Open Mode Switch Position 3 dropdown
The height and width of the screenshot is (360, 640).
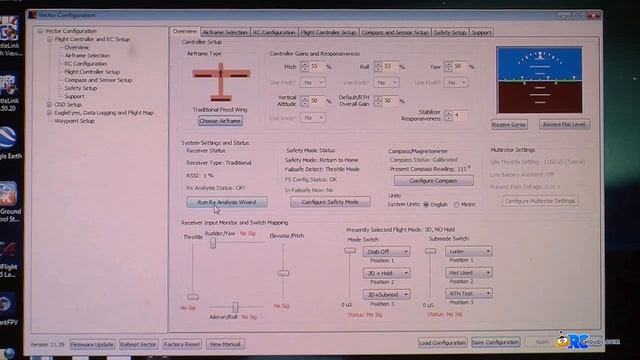(386, 294)
